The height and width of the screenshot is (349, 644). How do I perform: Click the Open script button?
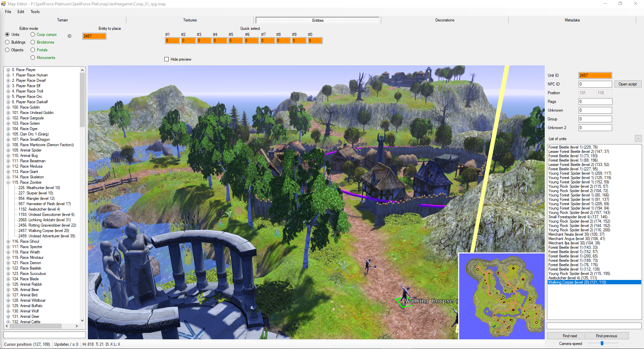coord(628,84)
